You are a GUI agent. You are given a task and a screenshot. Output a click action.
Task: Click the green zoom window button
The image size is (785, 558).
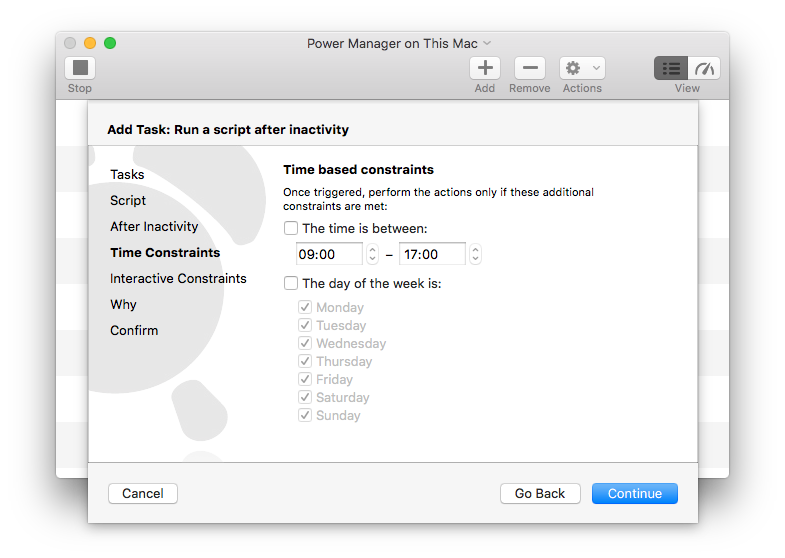click(x=110, y=43)
